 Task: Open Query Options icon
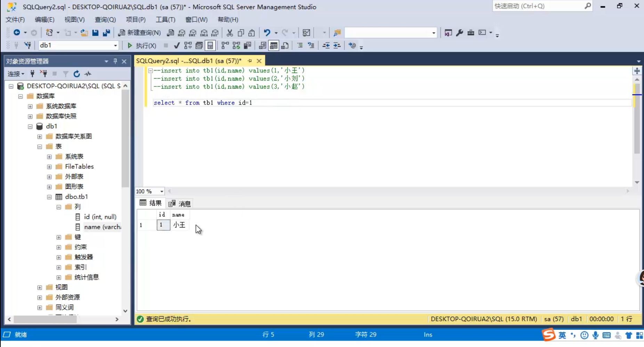199,46
